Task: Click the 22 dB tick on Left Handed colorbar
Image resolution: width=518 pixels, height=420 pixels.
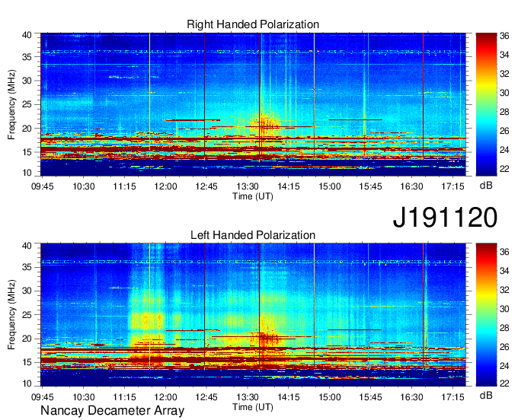Action: (x=504, y=383)
